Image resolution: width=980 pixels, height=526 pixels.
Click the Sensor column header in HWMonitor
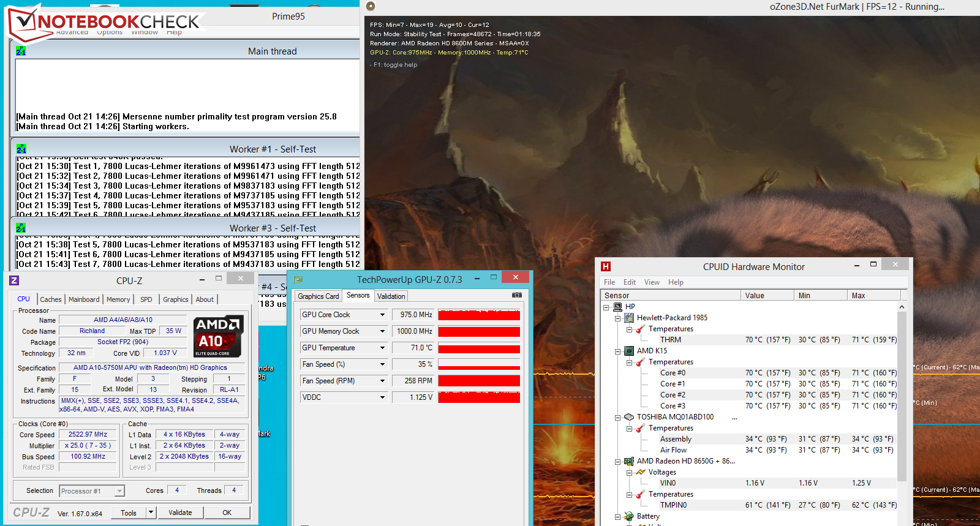click(671, 296)
